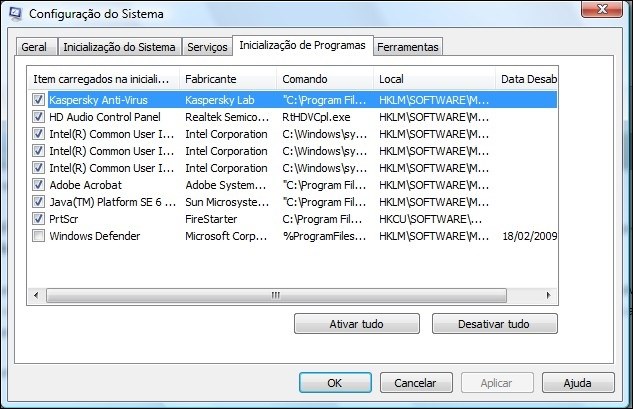Disable HD Audio Control Panel checkbox
This screenshot has width=633, height=409.
point(38,117)
